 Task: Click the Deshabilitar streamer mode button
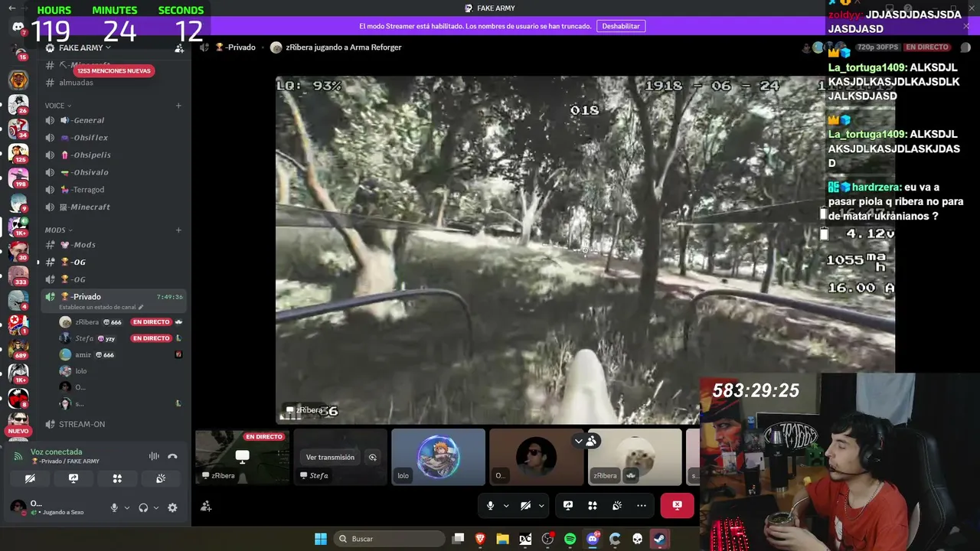(621, 26)
